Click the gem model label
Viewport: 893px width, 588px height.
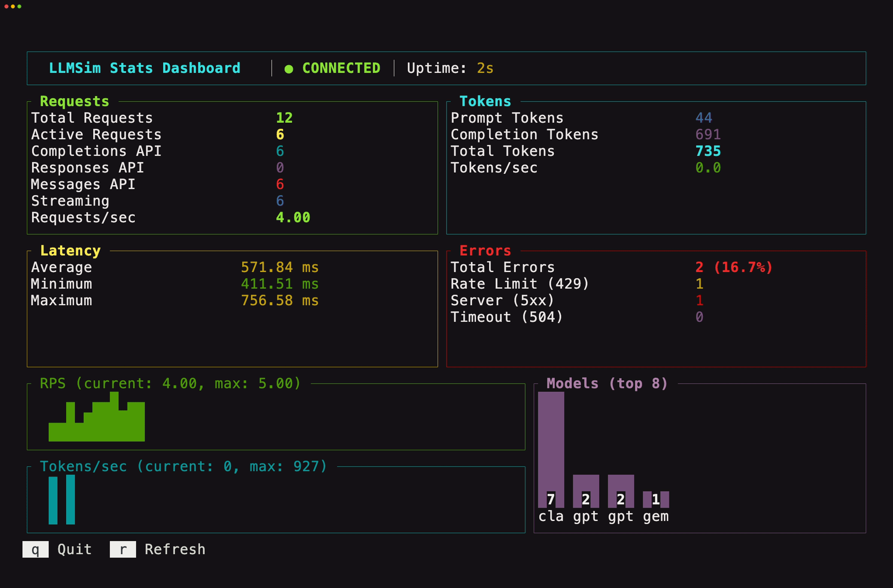pos(656,516)
